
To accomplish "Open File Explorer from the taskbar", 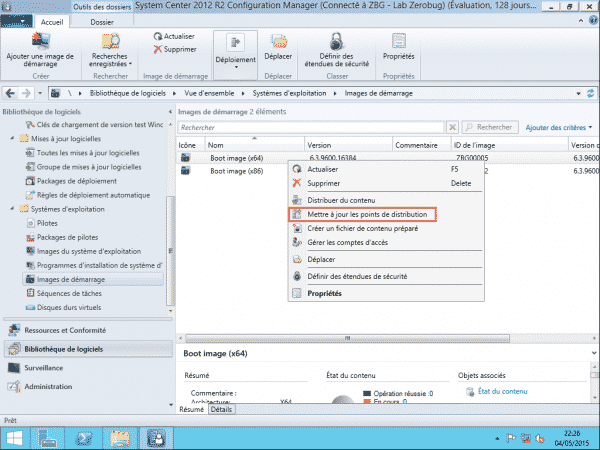I will click(x=120, y=439).
